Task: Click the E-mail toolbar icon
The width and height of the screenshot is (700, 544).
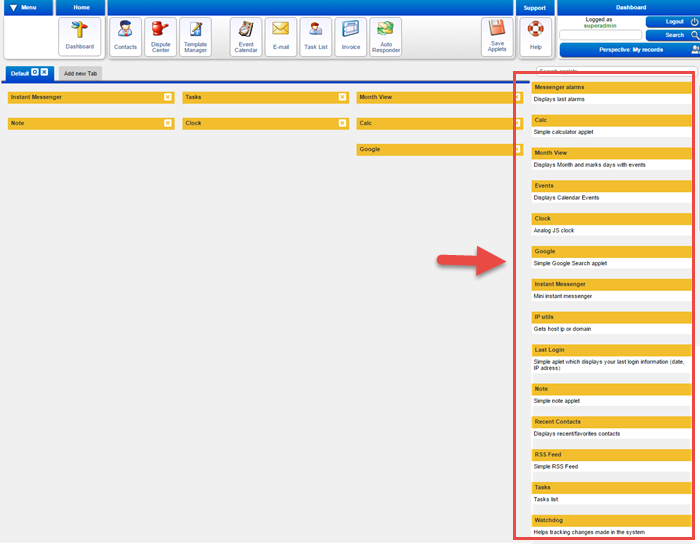Action: point(281,36)
